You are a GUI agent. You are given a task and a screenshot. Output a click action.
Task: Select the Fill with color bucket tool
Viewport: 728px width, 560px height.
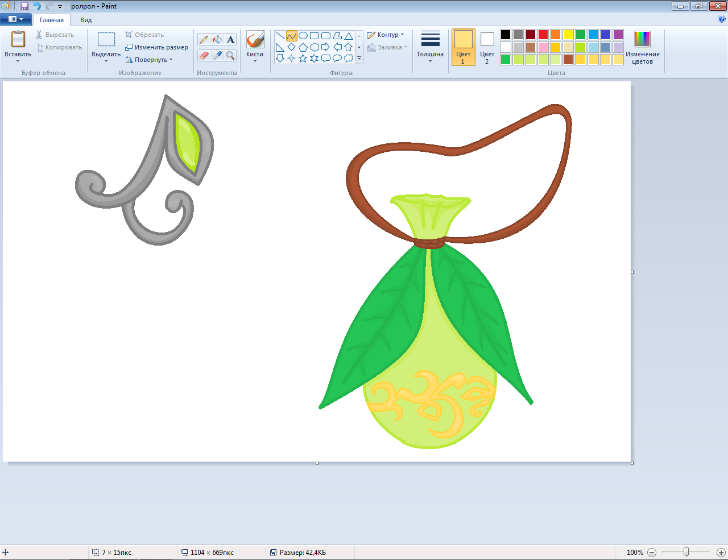[x=217, y=39]
